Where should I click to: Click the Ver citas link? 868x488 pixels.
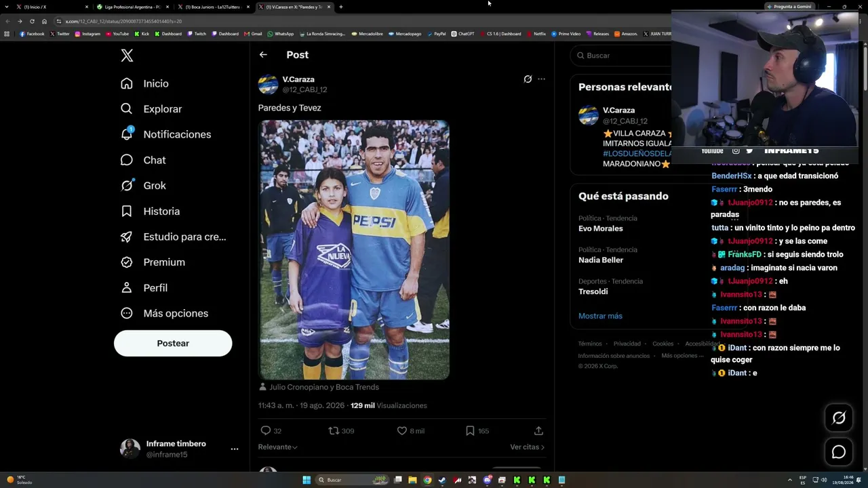click(527, 447)
